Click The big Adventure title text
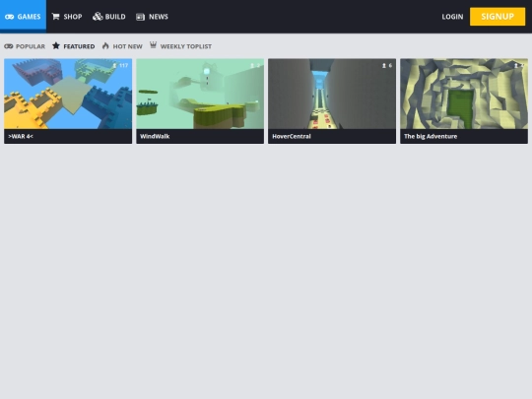 click(431, 136)
